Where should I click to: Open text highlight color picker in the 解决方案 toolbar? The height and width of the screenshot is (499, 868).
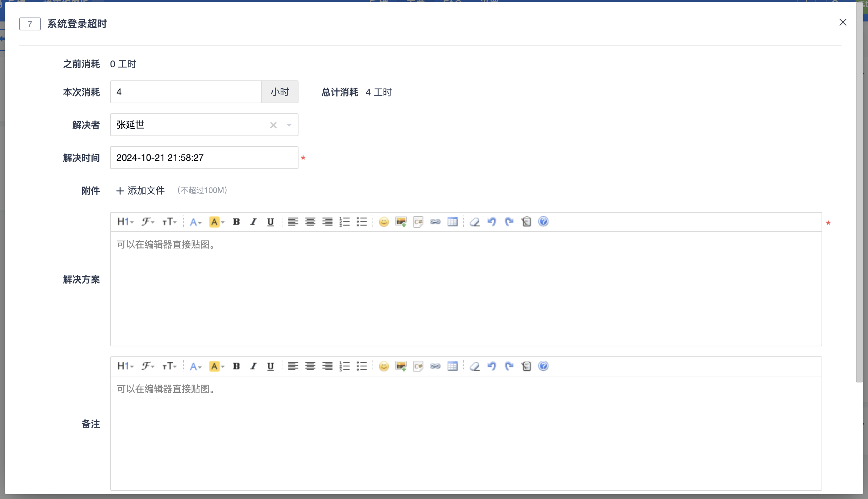[216, 222]
